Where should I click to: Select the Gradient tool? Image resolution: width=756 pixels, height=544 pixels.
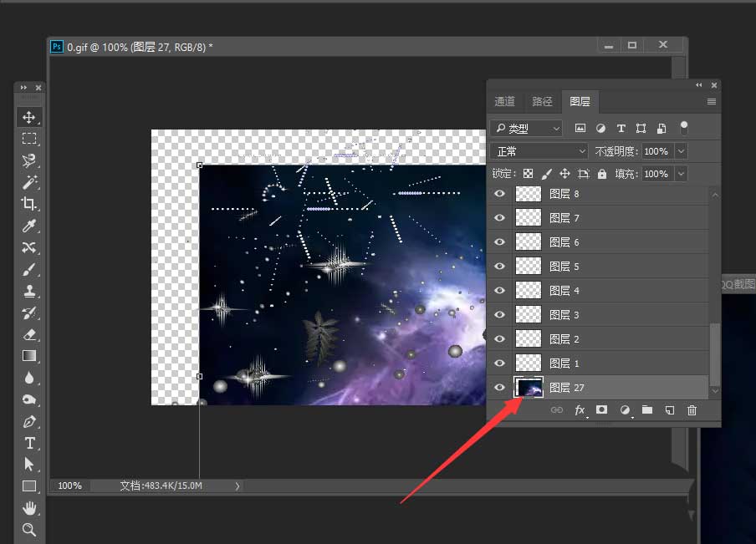coord(29,356)
